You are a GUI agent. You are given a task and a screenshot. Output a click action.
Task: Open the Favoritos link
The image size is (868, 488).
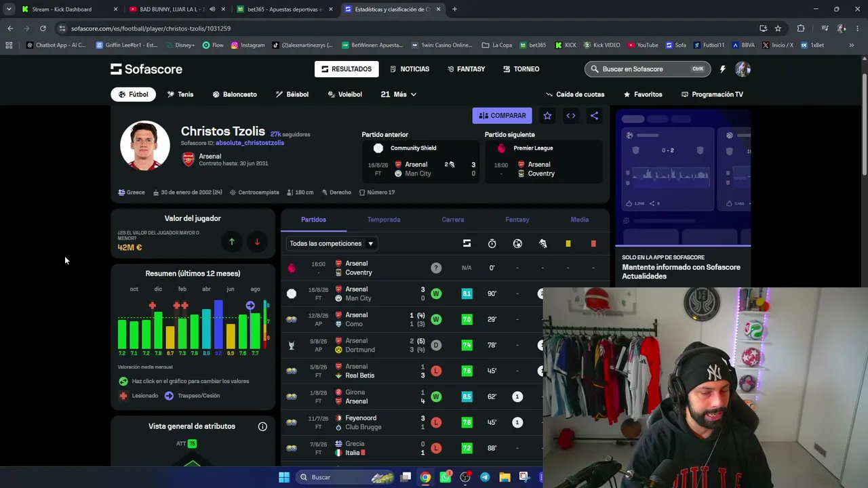(643, 94)
